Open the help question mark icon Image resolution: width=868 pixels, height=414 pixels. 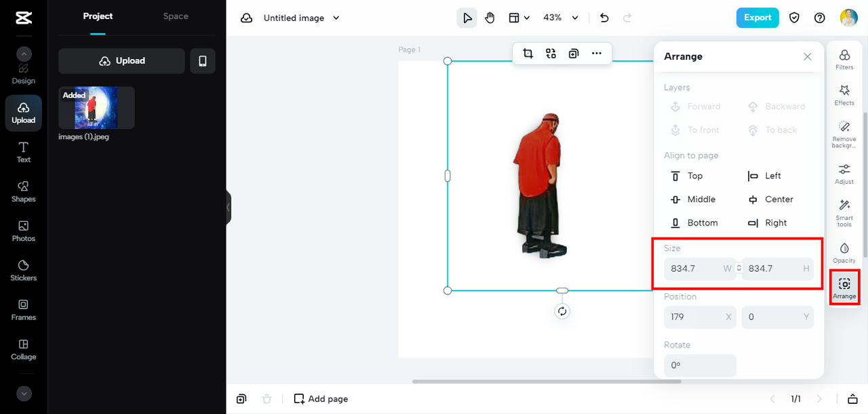pyautogui.click(x=819, y=18)
